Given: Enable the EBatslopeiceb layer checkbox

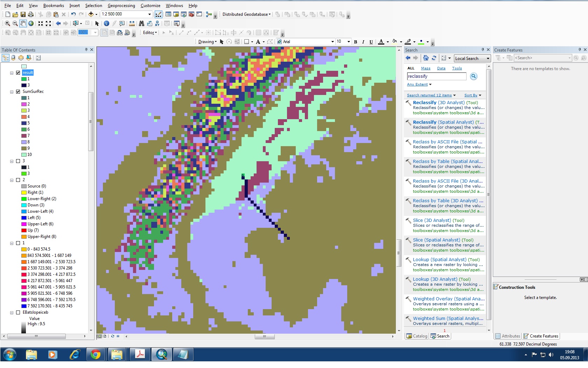Looking at the screenshot, I should coord(18,312).
